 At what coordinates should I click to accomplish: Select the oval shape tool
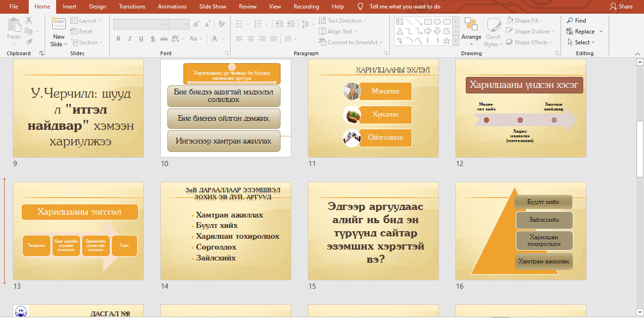tap(436, 21)
